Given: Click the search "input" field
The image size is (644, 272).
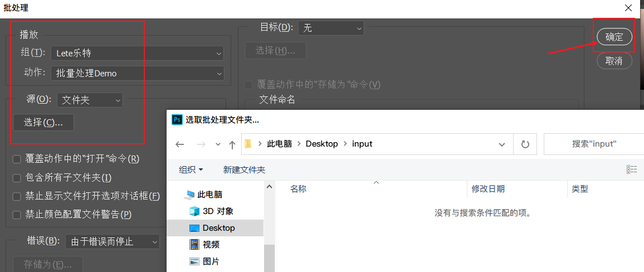Looking at the screenshot, I should click(593, 144).
